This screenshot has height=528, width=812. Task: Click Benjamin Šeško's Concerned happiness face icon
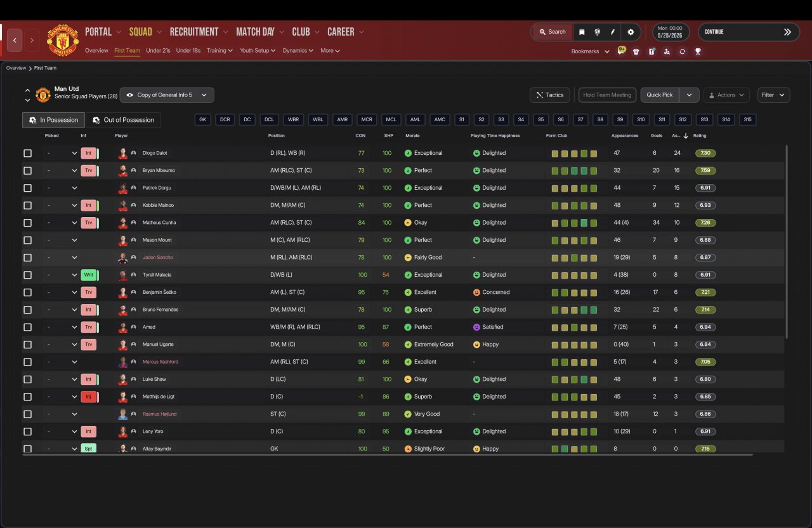tap(476, 293)
